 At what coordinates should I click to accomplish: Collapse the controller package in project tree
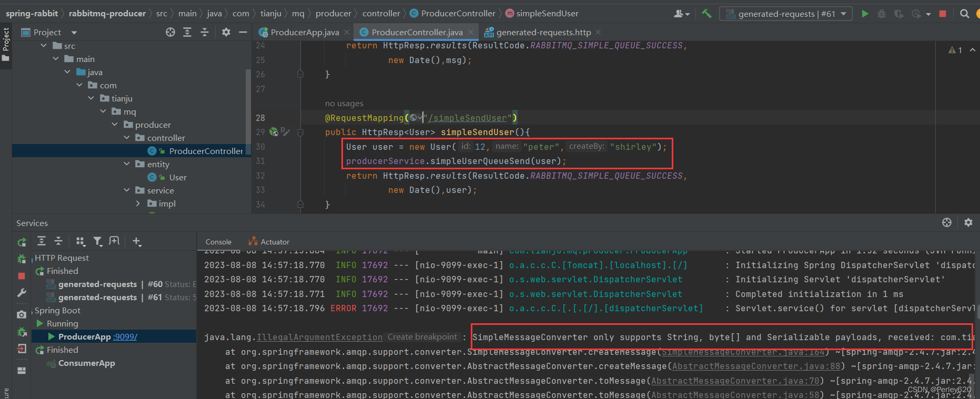coord(127,138)
